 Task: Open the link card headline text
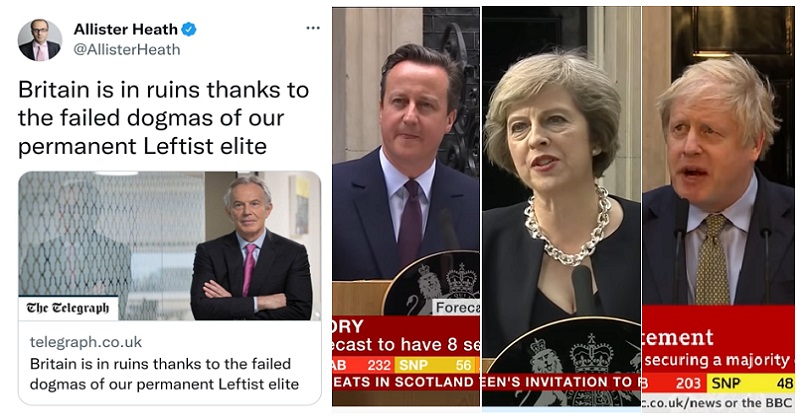point(164,374)
